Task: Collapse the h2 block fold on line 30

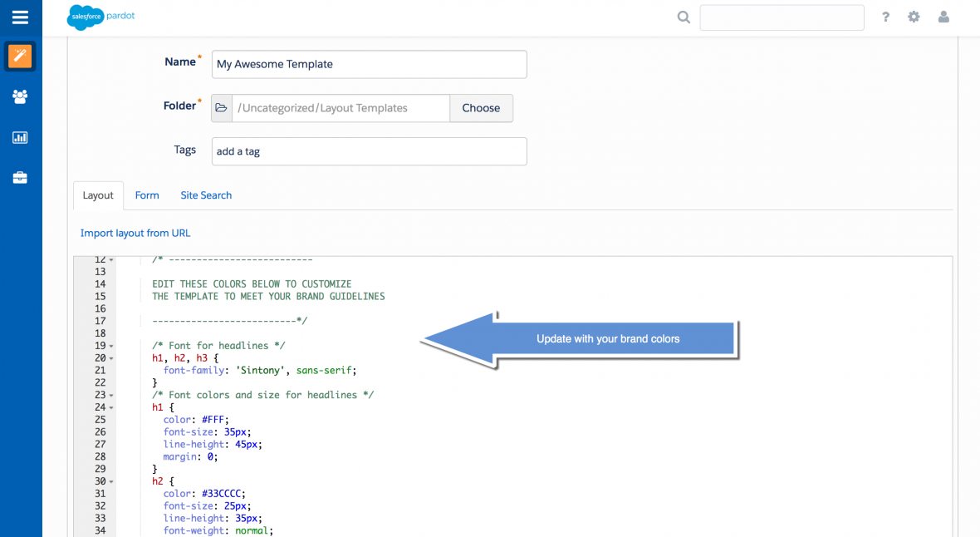Action: point(111,482)
